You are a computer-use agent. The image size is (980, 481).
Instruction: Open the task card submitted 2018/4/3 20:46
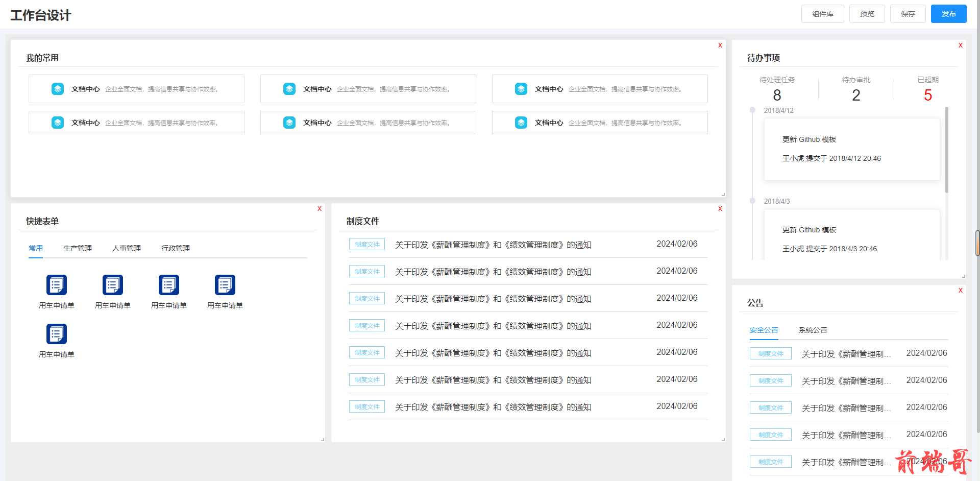click(x=851, y=235)
